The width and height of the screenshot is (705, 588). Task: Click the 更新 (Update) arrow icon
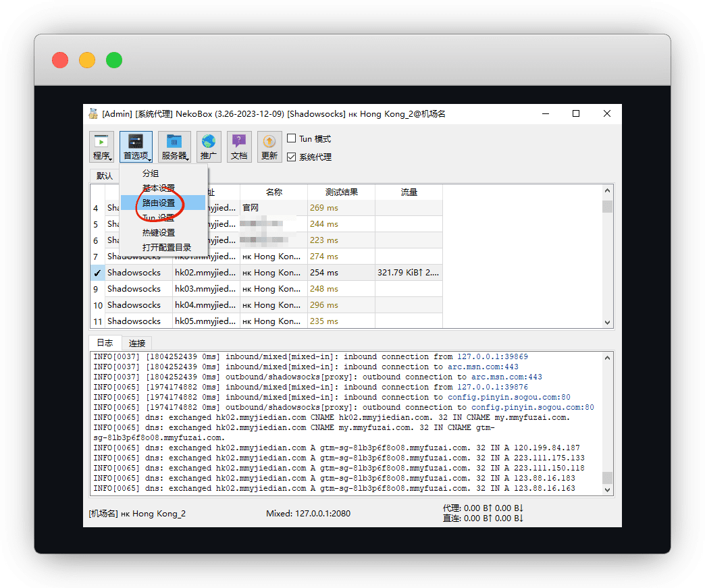(x=269, y=142)
